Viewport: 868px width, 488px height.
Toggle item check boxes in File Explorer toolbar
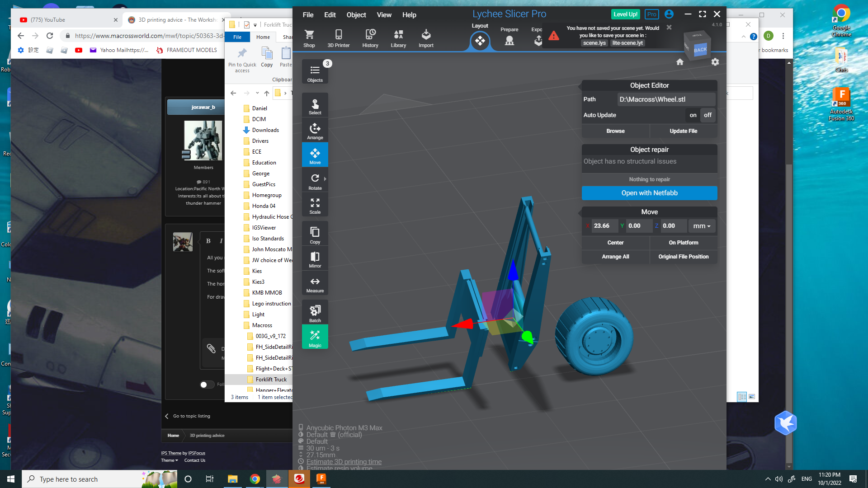tap(247, 25)
